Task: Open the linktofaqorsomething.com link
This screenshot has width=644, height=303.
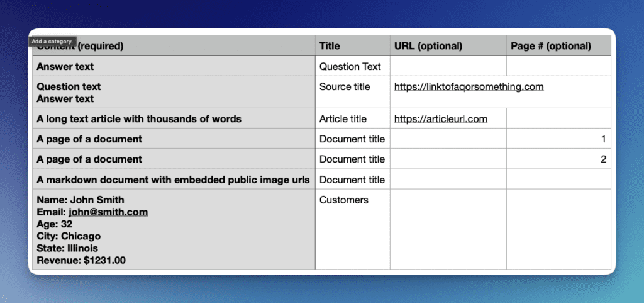Action: pos(469,87)
